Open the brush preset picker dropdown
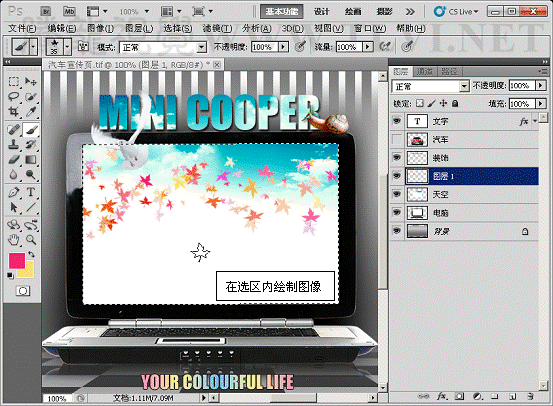553x406 pixels. pyautogui.click(x=67, y=46)
